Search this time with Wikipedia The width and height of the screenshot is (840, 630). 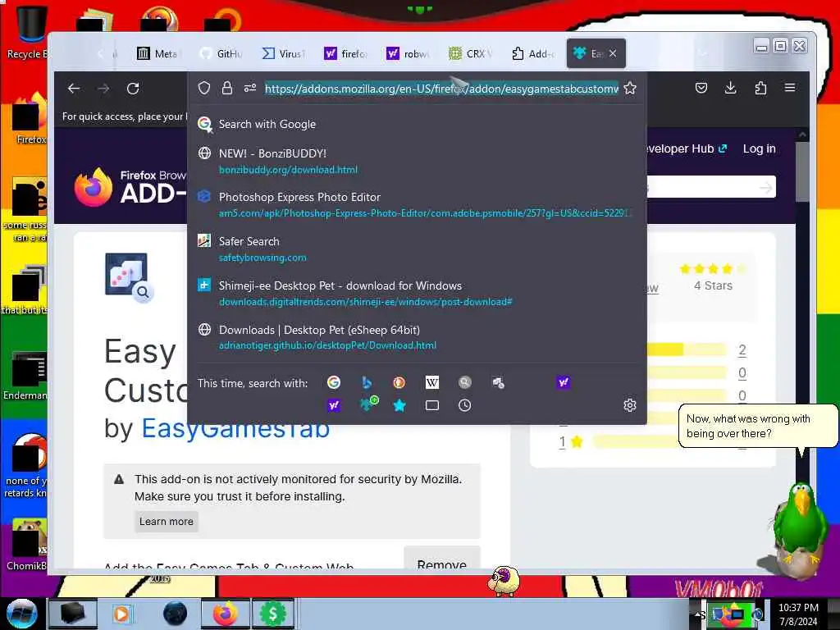click(431, 382)
